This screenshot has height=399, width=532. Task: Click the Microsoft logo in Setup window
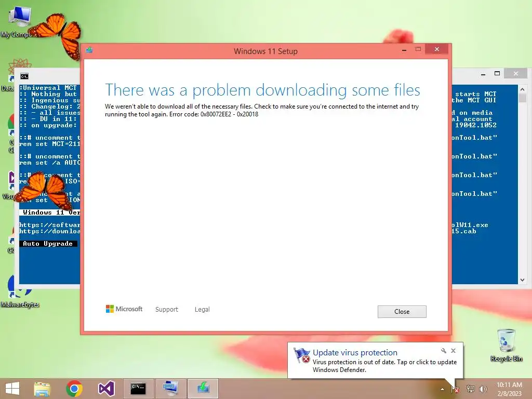coord(124,309)
